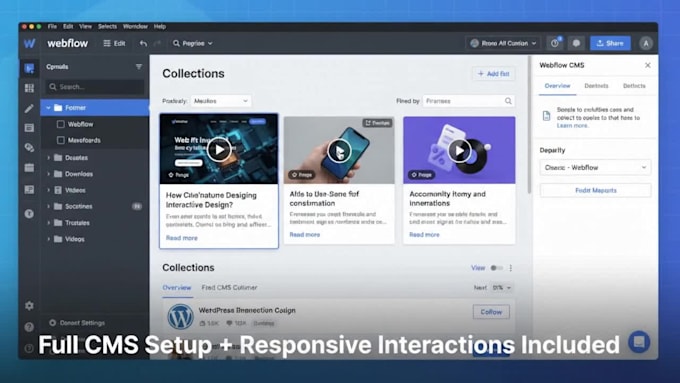Switch to Overview tab in Webflow CMS panel
680x383 pixels.
click(x=557, y=86)
